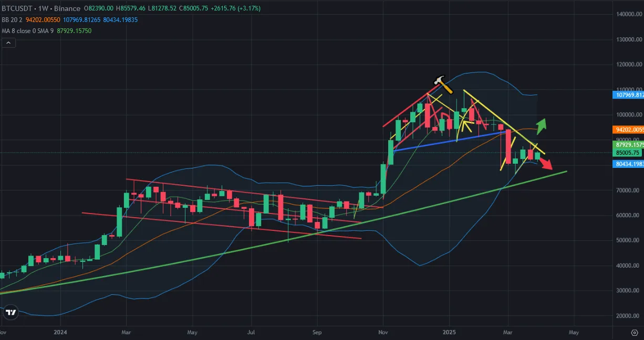Select the hammer icon drawing on the chart
The image size is (644, 340).
pos(442,84)
